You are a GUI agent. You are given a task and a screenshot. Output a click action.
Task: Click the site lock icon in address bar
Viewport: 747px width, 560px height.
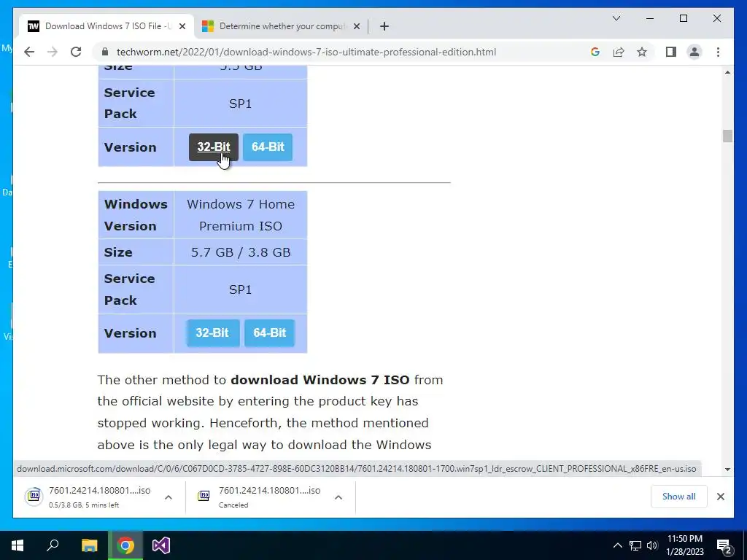tap(105, 52)
